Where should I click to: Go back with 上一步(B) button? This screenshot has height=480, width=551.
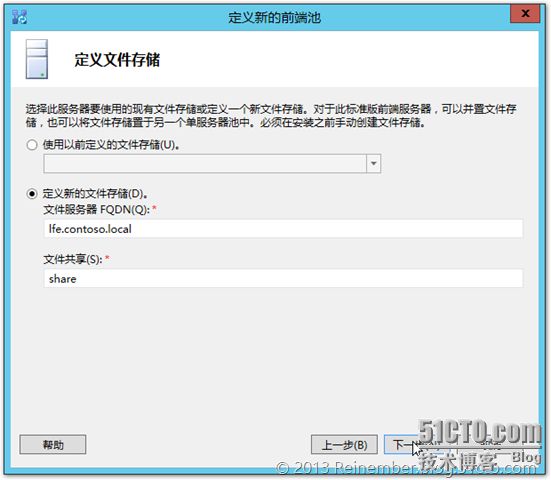click(x=344, y=445)
